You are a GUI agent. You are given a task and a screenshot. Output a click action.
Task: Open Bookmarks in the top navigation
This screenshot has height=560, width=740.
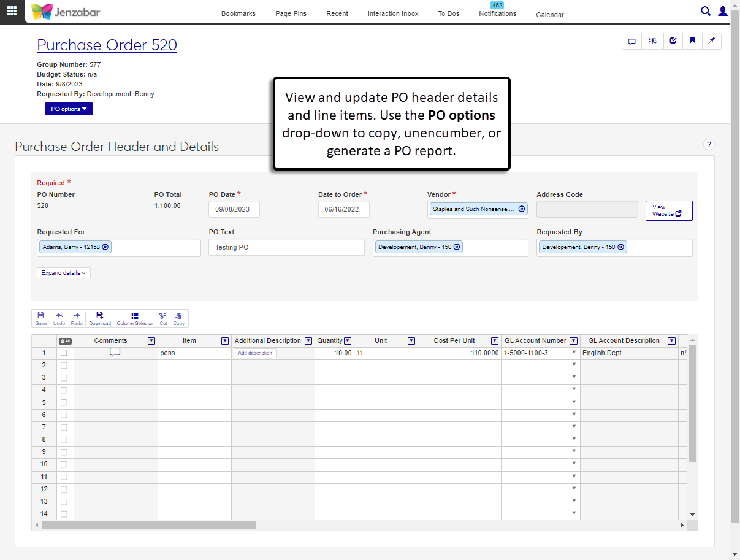238,13
